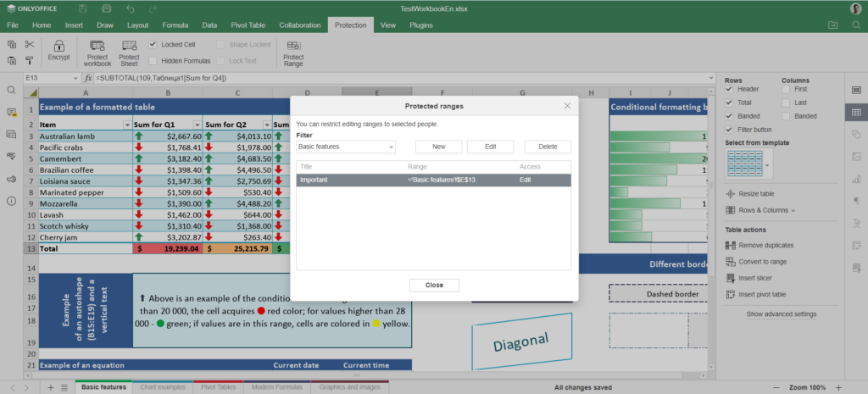Open the sheet list icon

pos(64,387)
